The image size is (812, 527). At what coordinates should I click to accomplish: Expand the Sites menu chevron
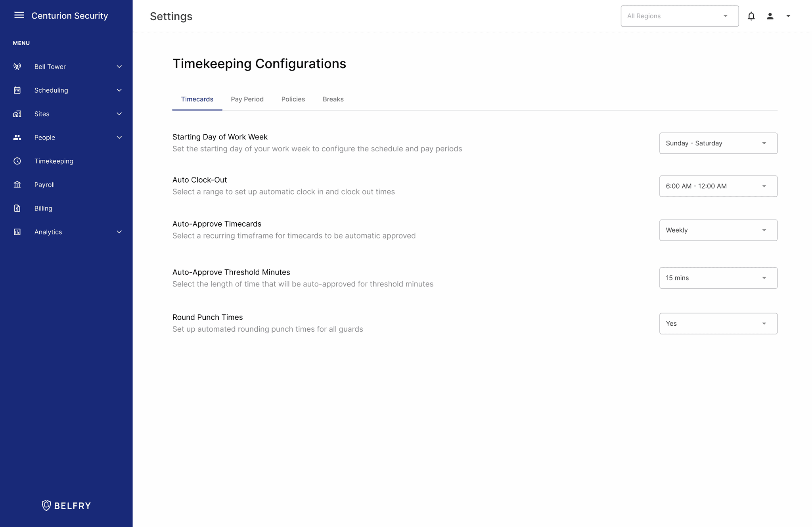coord(119,114)
